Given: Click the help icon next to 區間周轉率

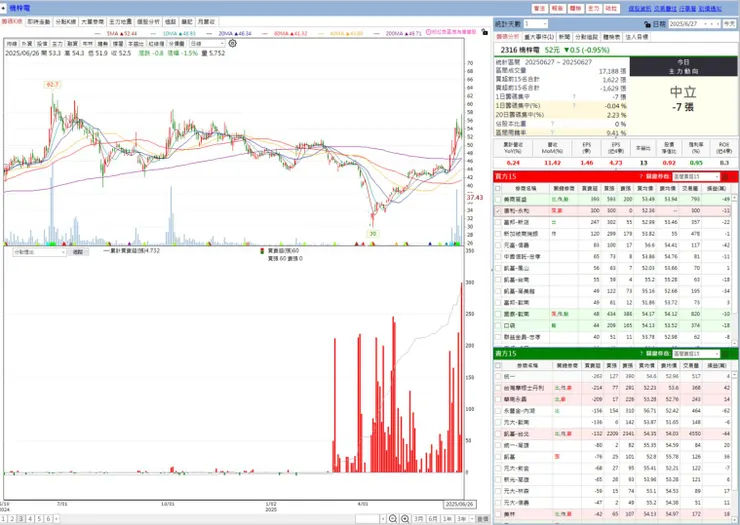Looking at the screenshot, I should 552,133.
